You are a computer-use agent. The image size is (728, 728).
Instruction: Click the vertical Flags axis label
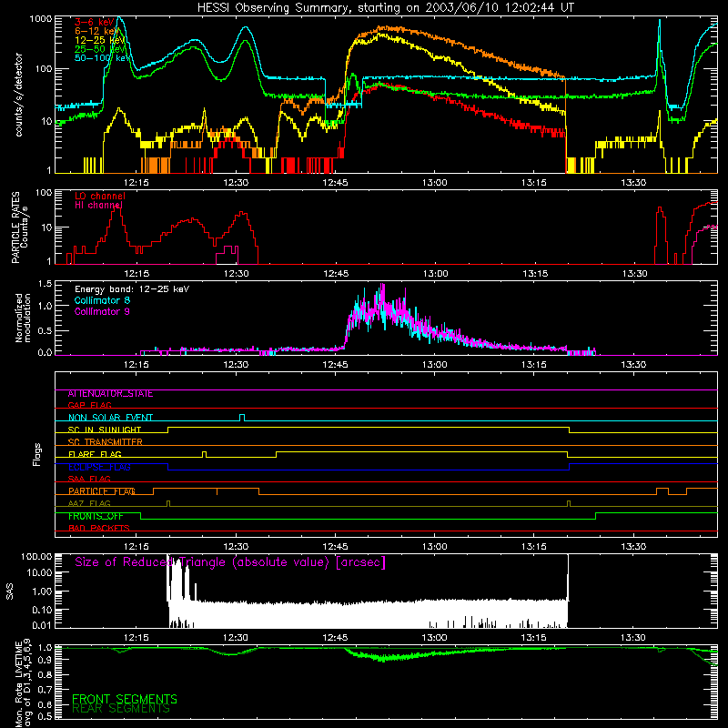37,454
